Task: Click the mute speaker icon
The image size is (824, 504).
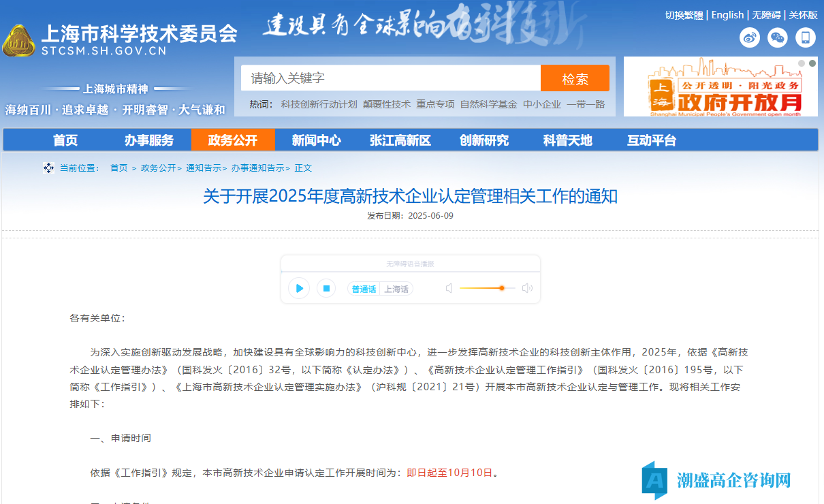Action: tap(449, 288)
